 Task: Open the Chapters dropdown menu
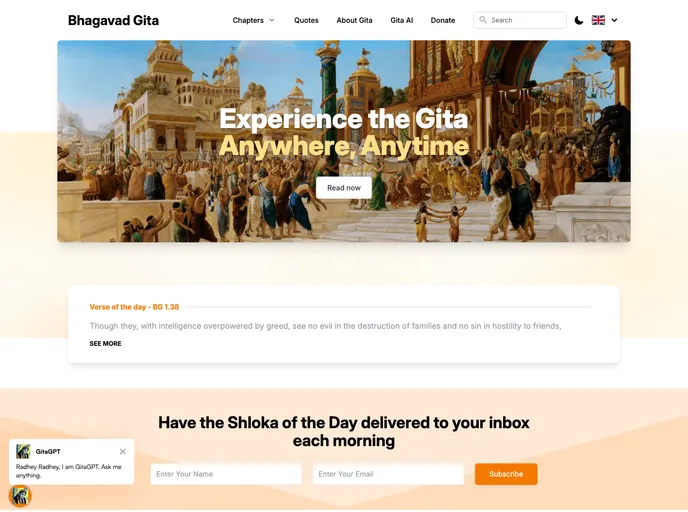[254, 20]
